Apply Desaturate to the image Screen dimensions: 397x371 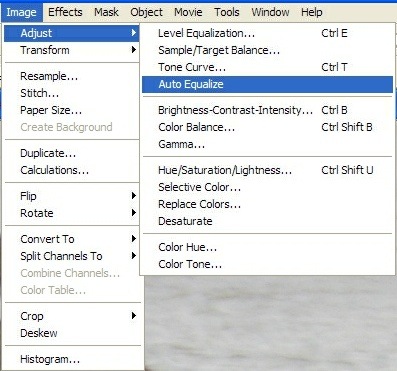(267, 221)
